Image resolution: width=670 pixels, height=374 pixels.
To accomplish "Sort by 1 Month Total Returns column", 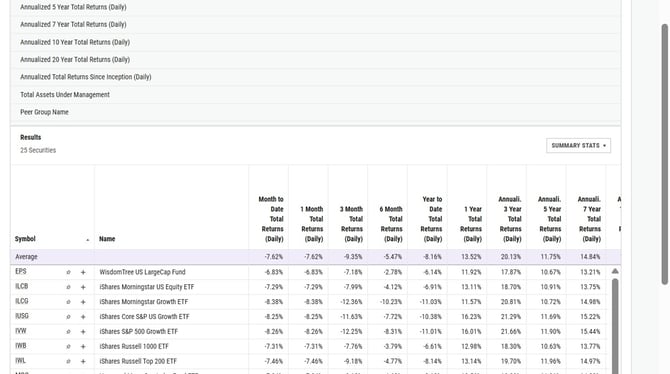I will coord(311,224).
